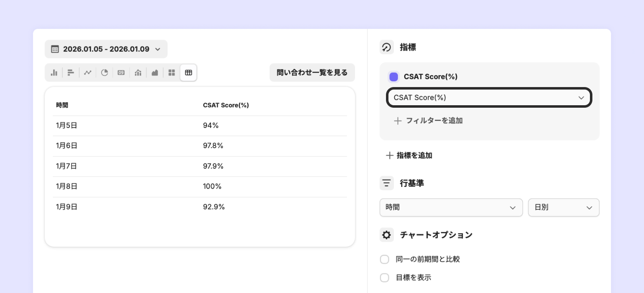644x293 pixels.
Task: Click 問い合わせ一覧を見る button
Action: point(312,73)
